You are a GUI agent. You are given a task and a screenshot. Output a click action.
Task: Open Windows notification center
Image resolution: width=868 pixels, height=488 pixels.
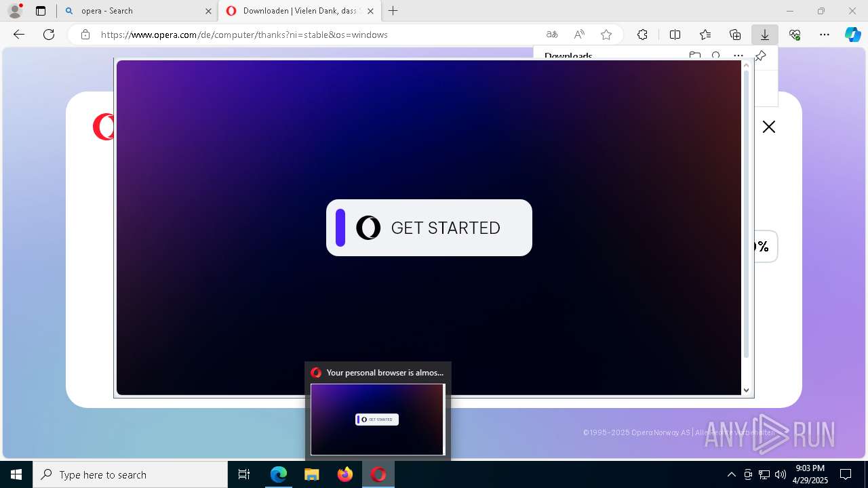tap(846, 474)
